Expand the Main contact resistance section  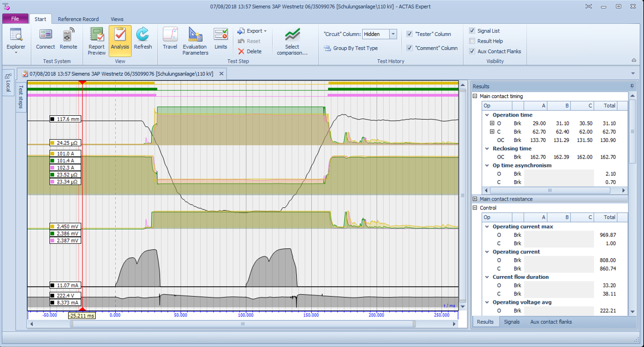[475, 199]
